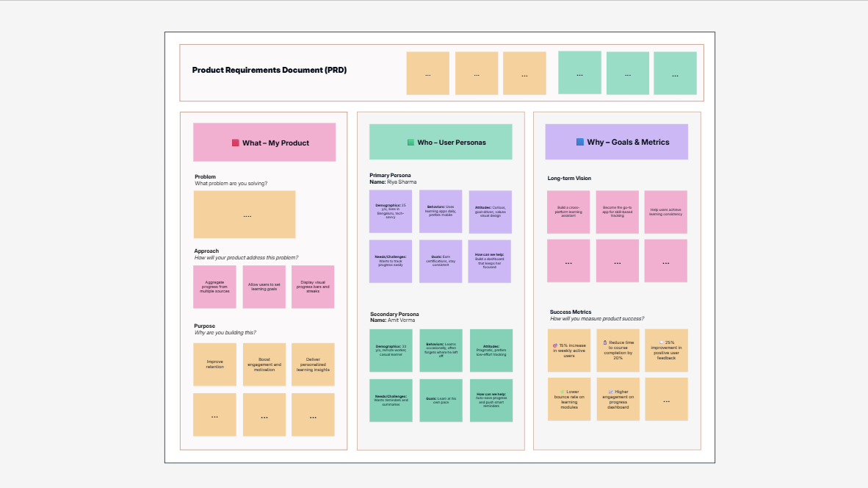This screenshot has width=868, height=488.
Task: Select 'Learn at his own pace' Goals note
Action: (441, 401)
